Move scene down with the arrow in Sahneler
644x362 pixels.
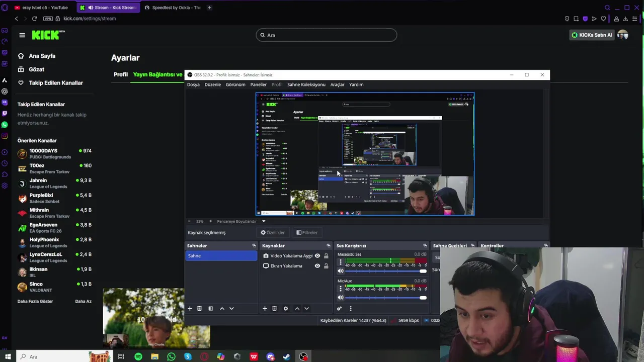coord(231,308)
